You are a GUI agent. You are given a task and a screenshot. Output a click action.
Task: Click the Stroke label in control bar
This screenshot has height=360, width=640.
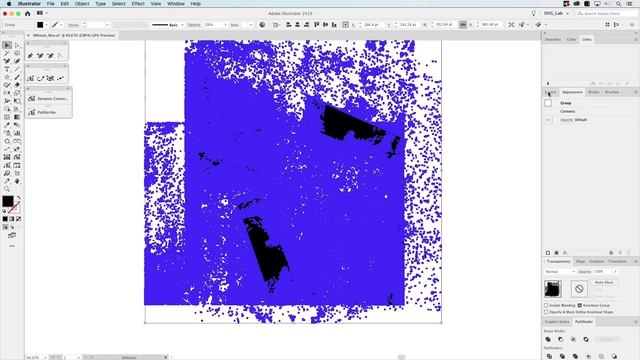click(x=73, y=25)
